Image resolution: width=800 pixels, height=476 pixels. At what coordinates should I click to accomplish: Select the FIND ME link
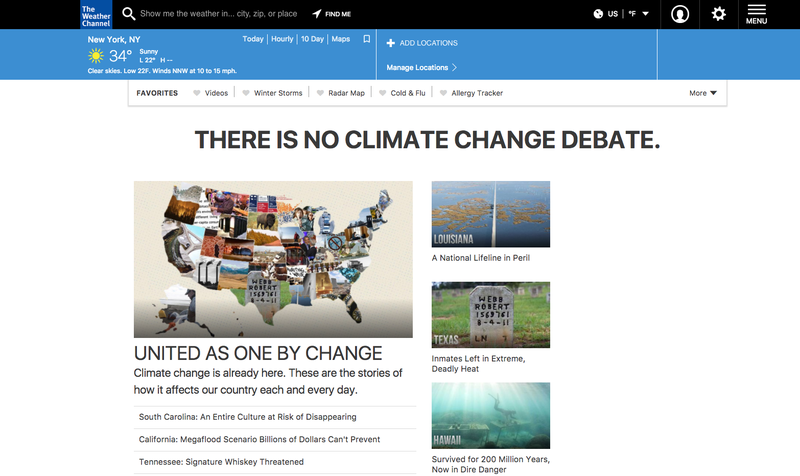[338, 14]
